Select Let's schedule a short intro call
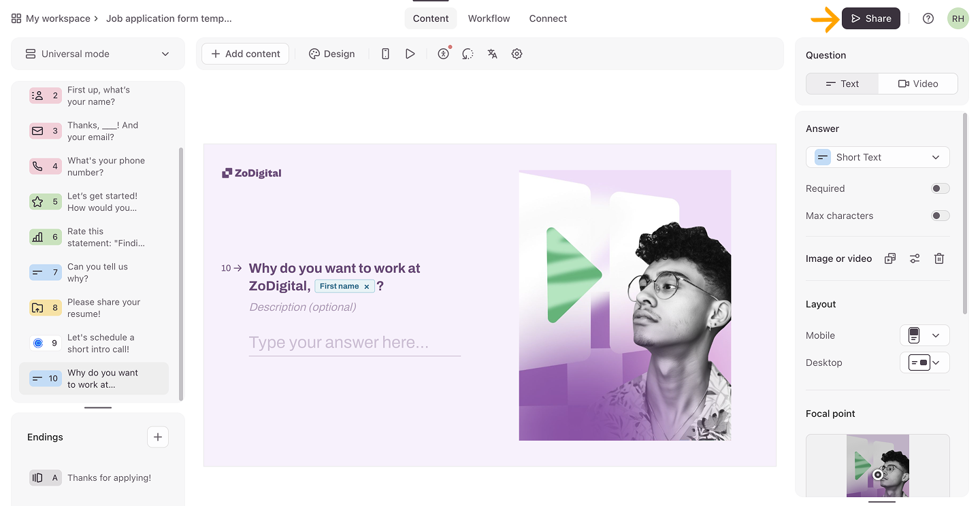The width and height of the screenshot is (980, 506). pyautogui.click(x=94, y=343)
